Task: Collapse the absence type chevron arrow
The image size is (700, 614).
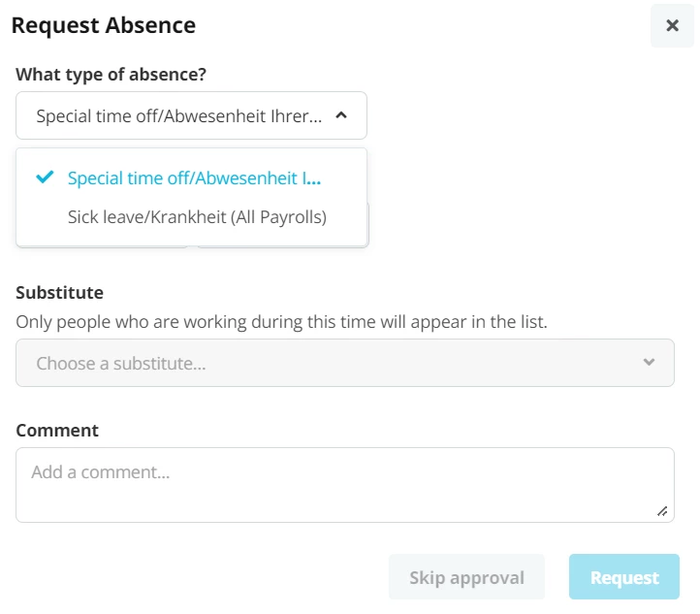Action: click(x=341, y=115)
